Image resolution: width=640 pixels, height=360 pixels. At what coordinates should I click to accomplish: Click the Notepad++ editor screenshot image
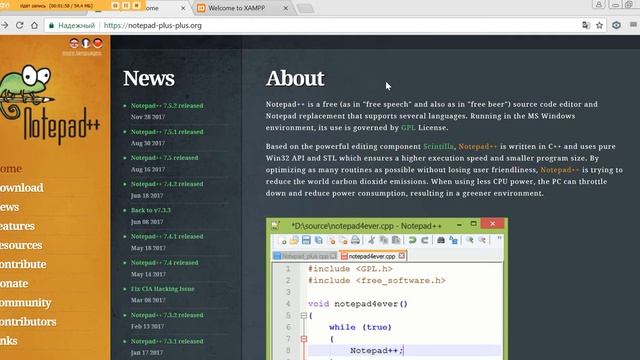(387, 289)
